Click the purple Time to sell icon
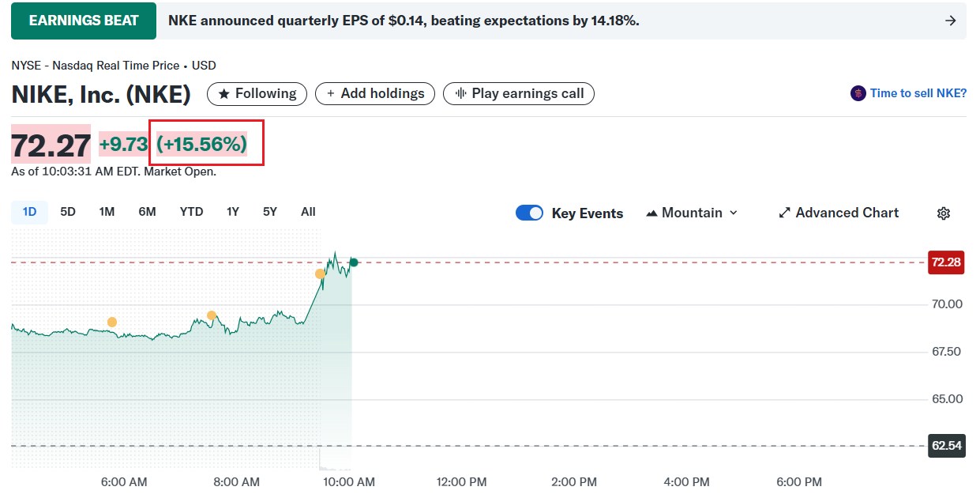 pos(858,93)
